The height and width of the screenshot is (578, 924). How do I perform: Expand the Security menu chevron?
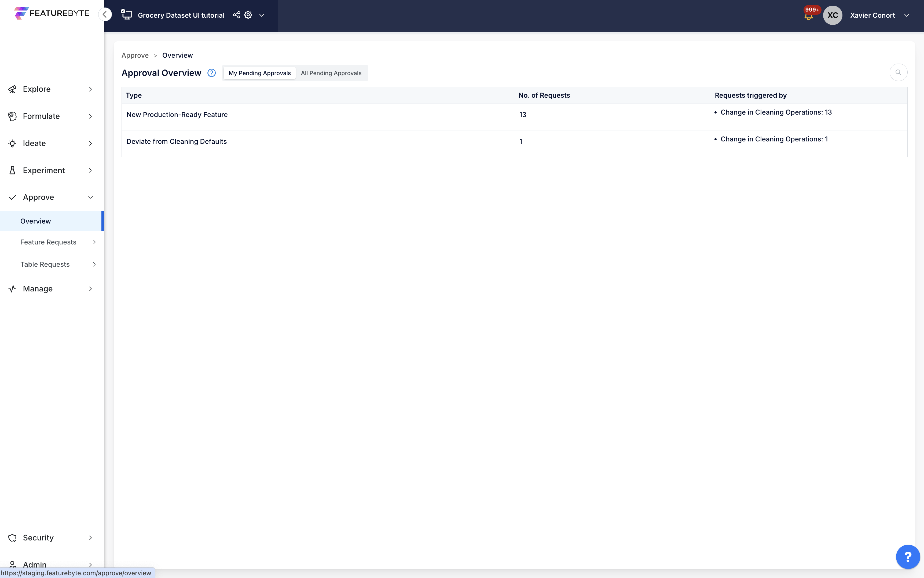tap(91, 538)
